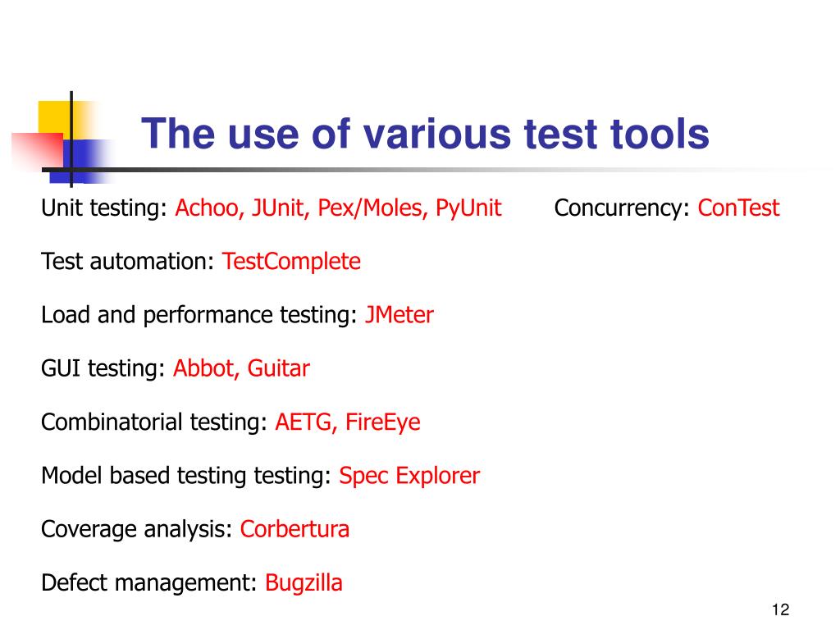Click slide page number 12
840x630 pixels.
point(781,609)
